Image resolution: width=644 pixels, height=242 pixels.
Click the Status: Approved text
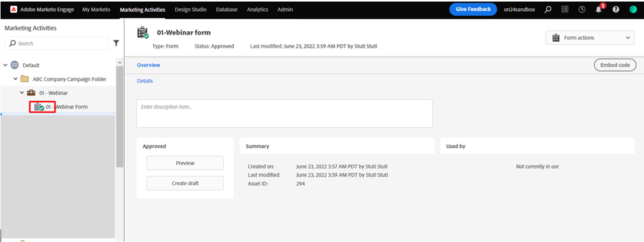pyautogui.click(x=214, y=46)
